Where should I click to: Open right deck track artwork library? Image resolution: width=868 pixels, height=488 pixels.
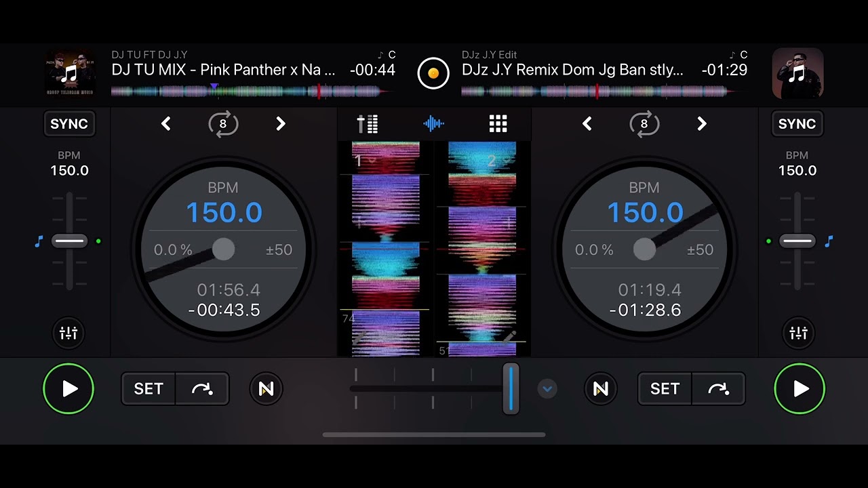797,73
